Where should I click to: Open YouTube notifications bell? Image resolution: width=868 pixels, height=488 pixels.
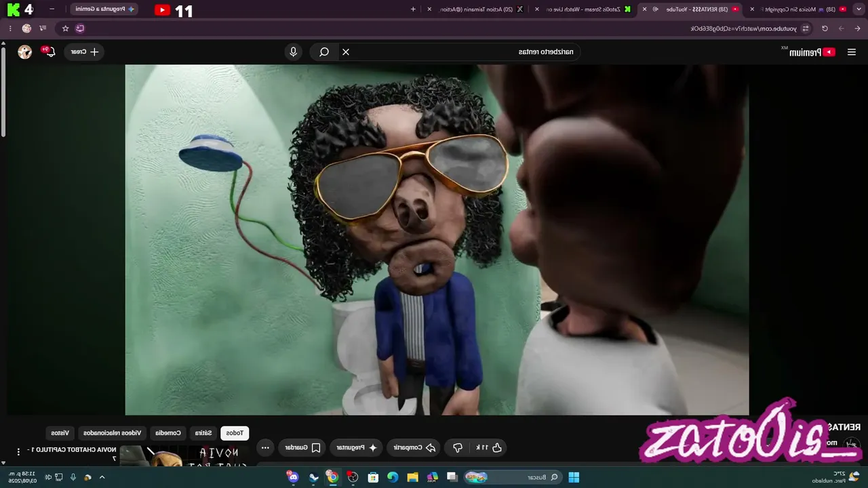(50, 52)
